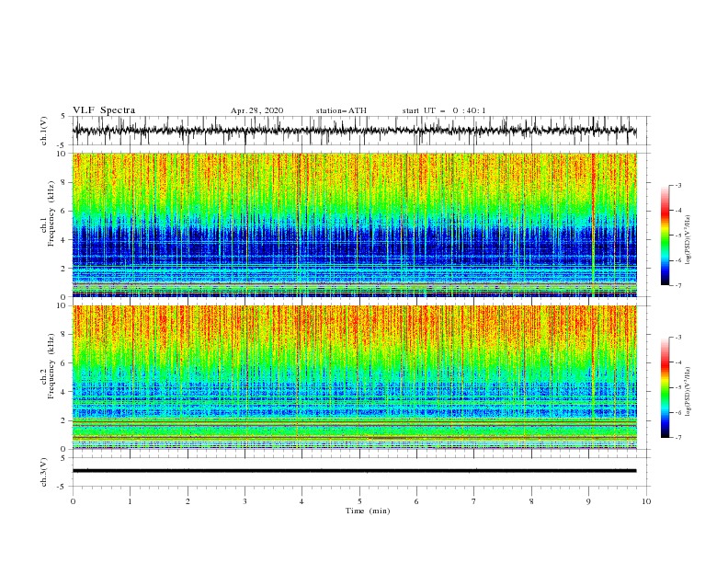
Task: Click the "-5" label on ch.1 color bar
Action: point(677,236)
